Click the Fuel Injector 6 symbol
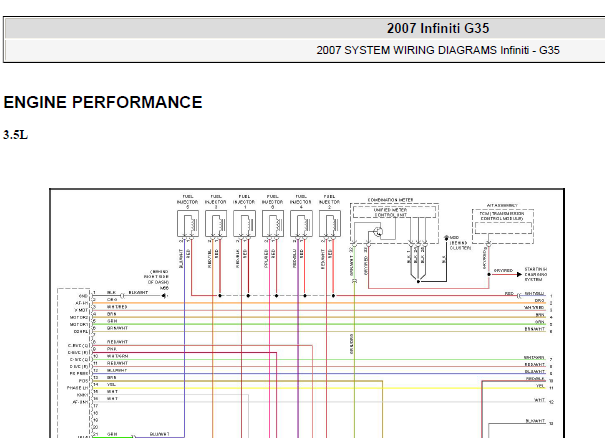 click(x=273, y=223)
